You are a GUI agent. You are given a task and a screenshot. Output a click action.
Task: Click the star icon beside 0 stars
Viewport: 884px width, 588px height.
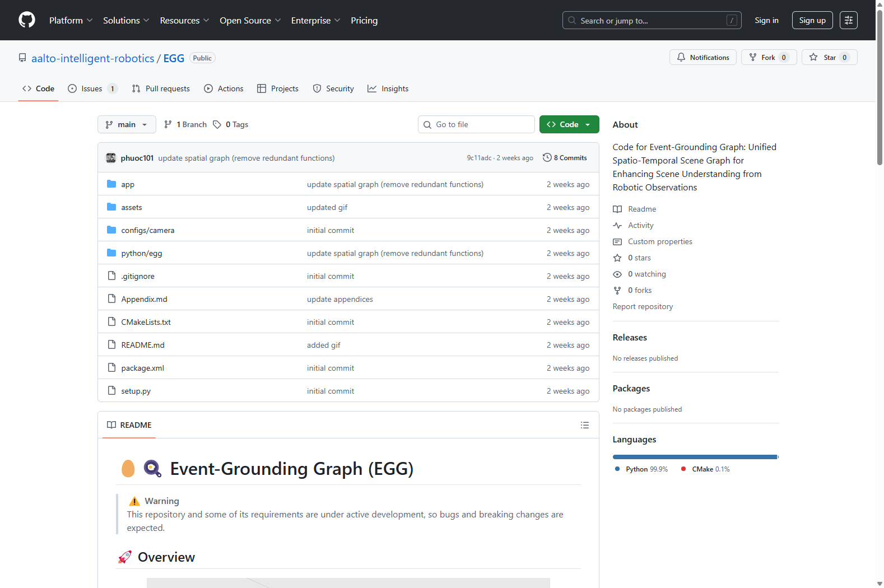[x=617, y=258]
